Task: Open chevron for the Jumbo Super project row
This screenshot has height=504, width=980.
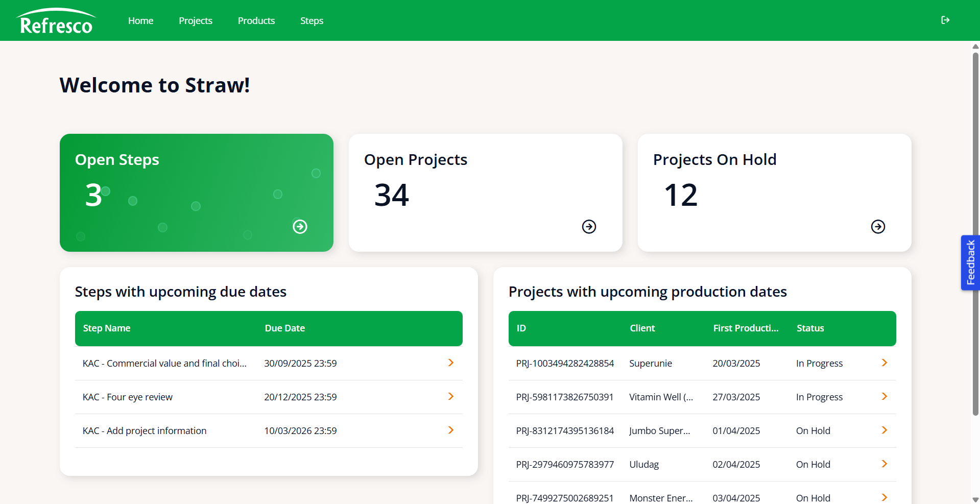Action: point(885,430)
